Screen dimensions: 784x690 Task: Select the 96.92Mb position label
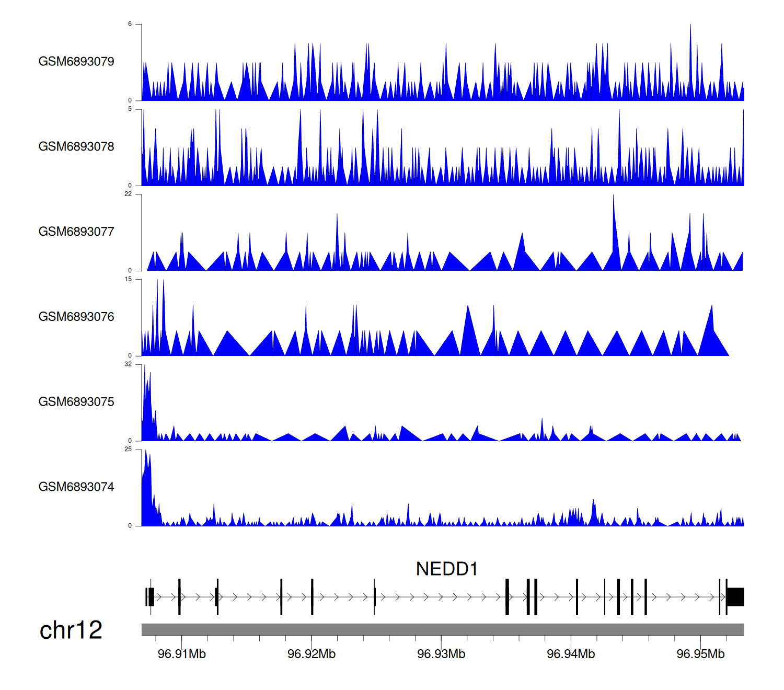pyautogui.click(x=312, y=654)
